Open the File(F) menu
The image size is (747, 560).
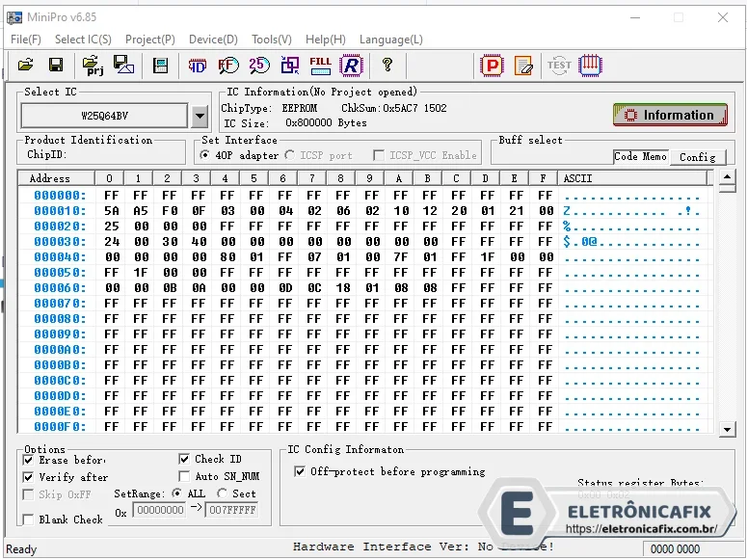[x=26, y=40]
